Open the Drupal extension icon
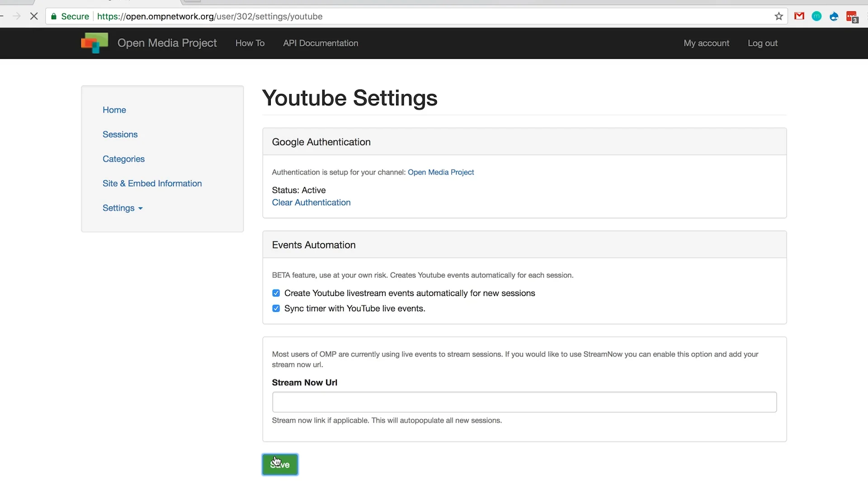The height and width of the screenshot is (488, 868). (834, 16)
